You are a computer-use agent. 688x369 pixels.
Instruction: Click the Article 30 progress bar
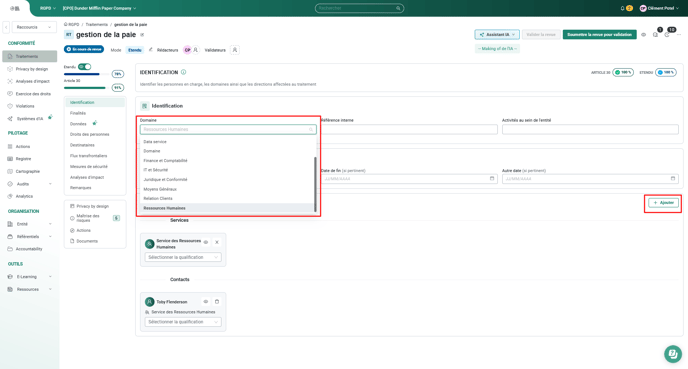(x=85, y=88)
